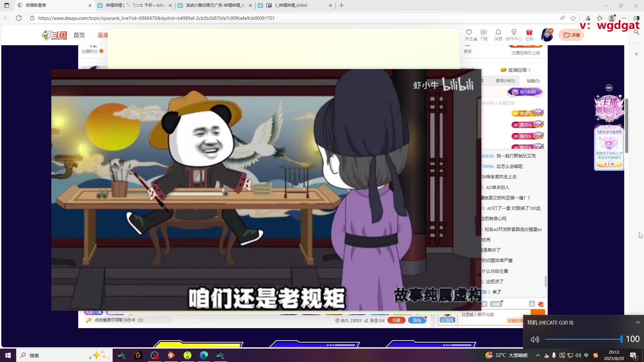Open the 背包 backpack button
644x362 pixels.
tap(417, 320)
